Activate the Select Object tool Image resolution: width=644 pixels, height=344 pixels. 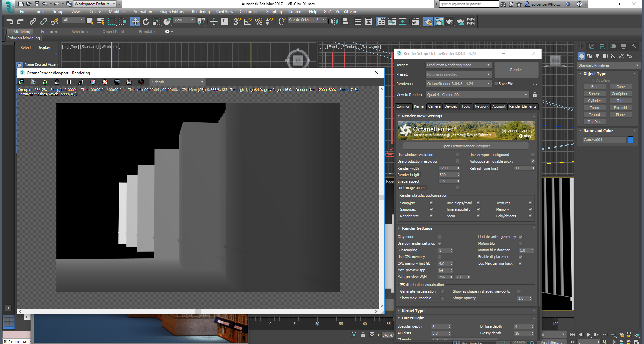(x=90, y=22)
